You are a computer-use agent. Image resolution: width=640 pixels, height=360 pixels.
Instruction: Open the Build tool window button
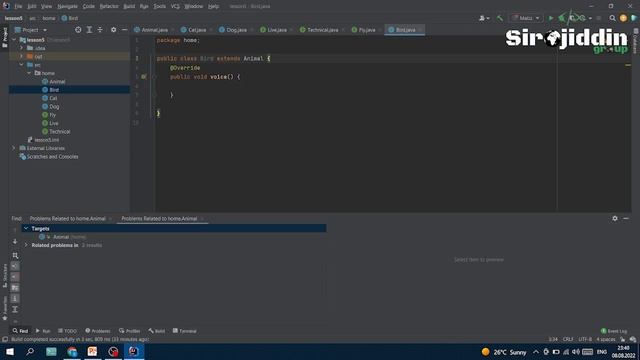(x=157, y=331)
